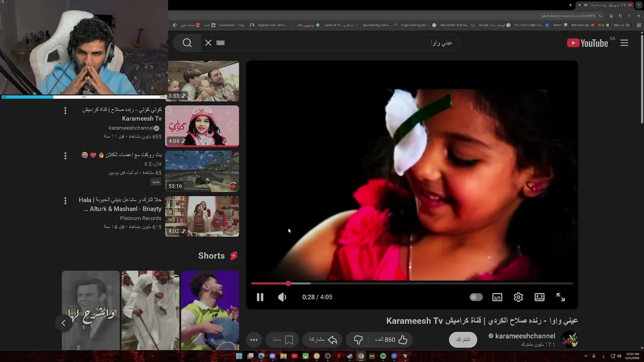644x362 pixels.
Task: Save video to playlist (حفظ)
Action: click(283, 340)
